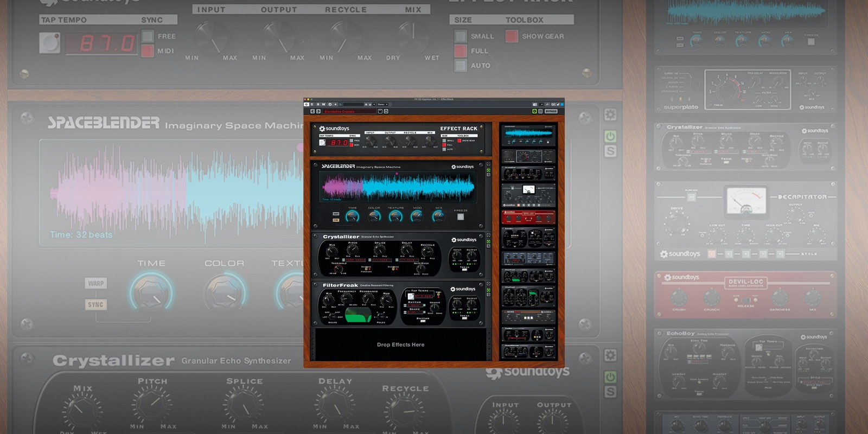Enable Free tempo sync mode
This screenshot has width=868, height=434.
click(352, 141)
